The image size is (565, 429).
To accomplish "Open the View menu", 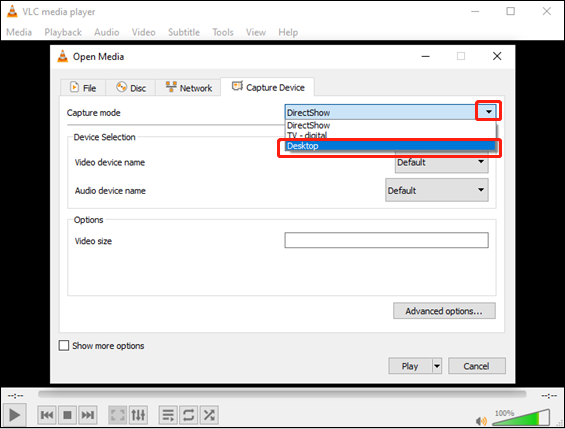I will [x=256, y=32].
